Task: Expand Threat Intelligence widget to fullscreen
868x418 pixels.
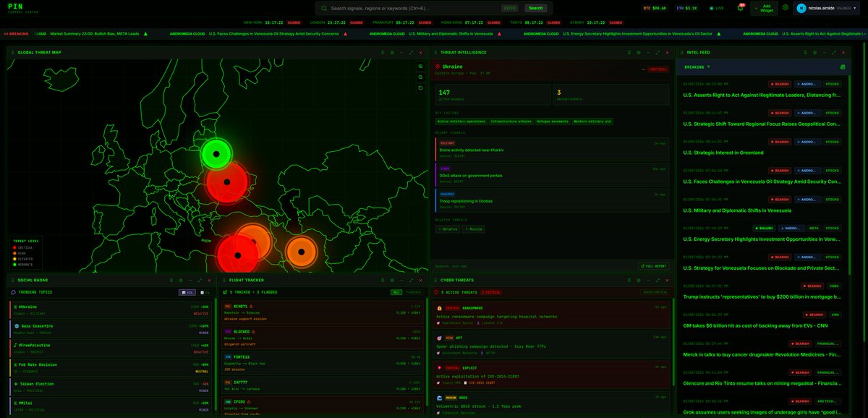Action: point(658,52)
